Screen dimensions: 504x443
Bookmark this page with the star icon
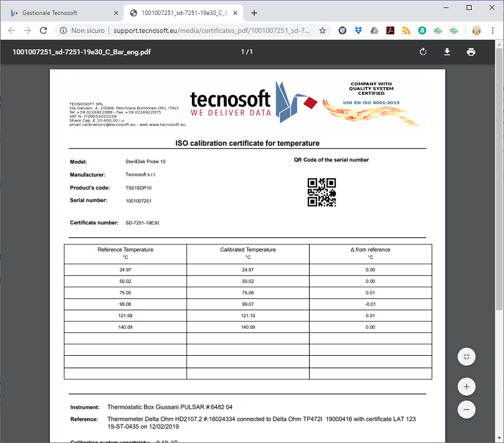pos(322,31)
